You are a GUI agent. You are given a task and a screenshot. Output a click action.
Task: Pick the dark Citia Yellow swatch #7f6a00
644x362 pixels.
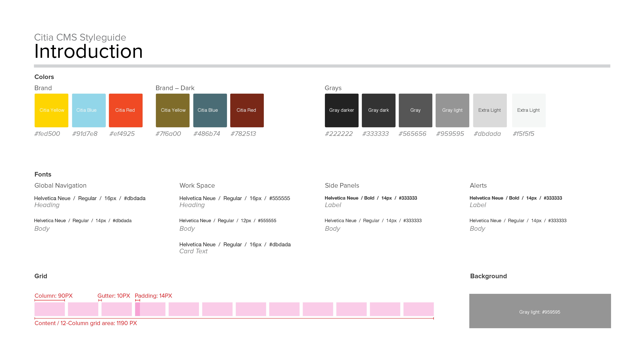coord(173,110)
